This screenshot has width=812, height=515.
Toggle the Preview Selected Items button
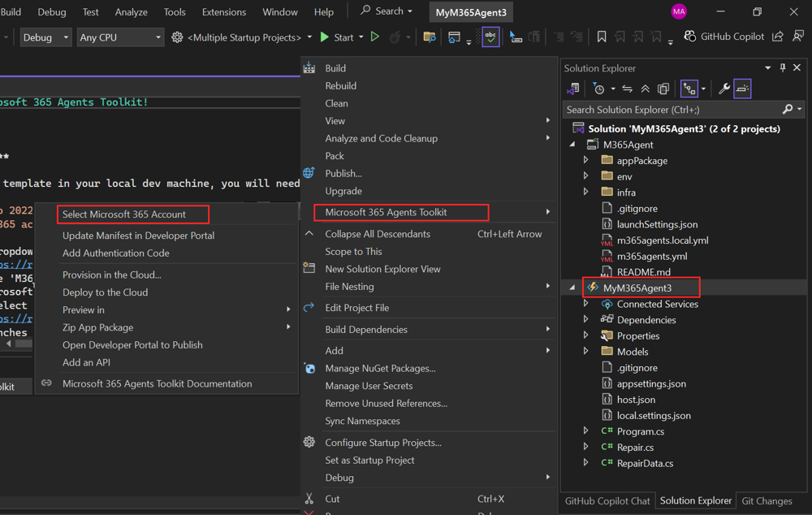pos(742,89)
